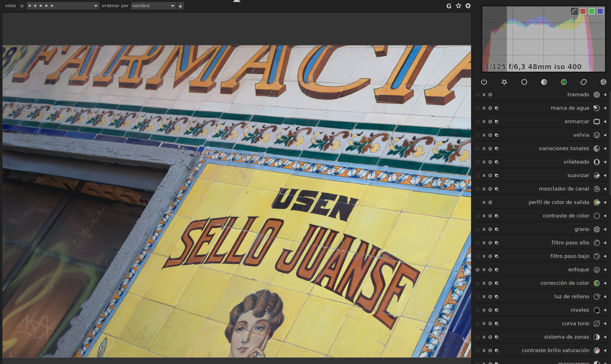
Task: Reset parameters of luz de relleno module
Action: click(490, 297)
